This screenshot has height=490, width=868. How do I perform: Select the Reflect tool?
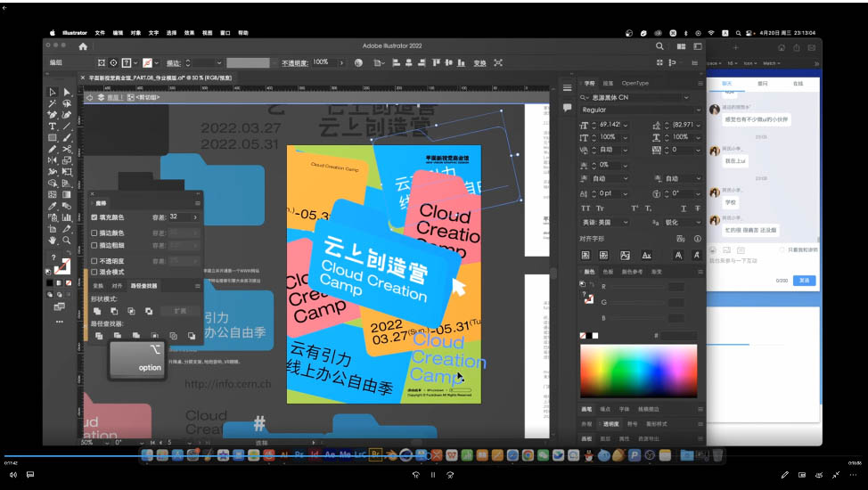point(52,160)
